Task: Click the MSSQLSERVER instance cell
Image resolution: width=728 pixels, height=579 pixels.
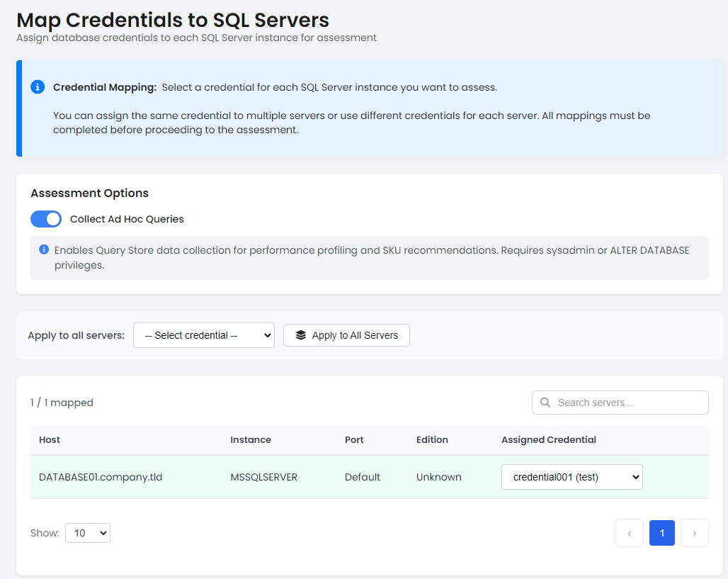Action: 263,477
